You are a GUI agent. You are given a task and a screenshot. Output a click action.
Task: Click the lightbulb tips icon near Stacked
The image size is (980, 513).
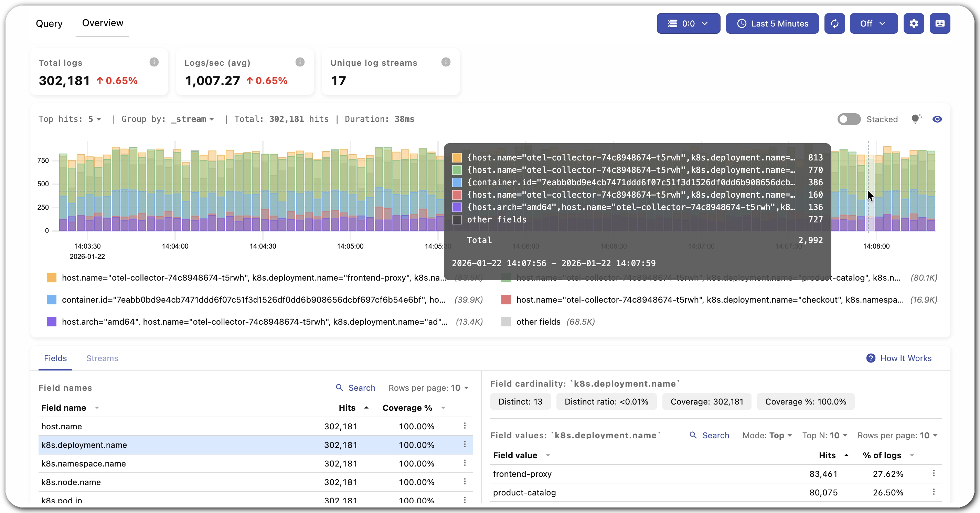tap(916, 119)
